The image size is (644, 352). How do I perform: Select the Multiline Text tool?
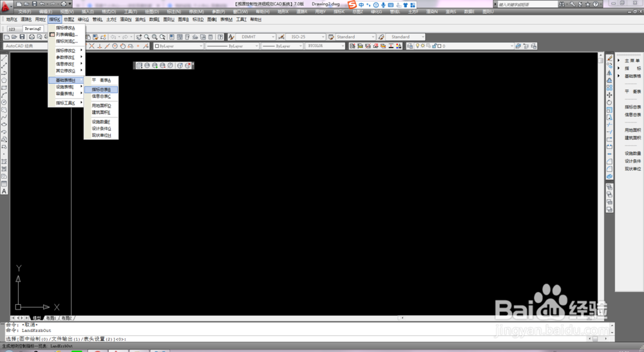4,191
